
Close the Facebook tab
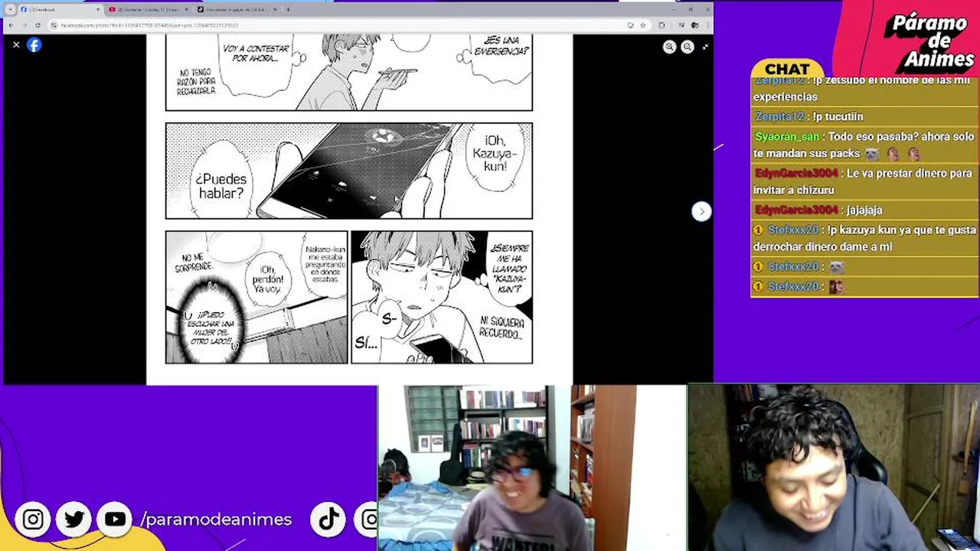point(98,10)
